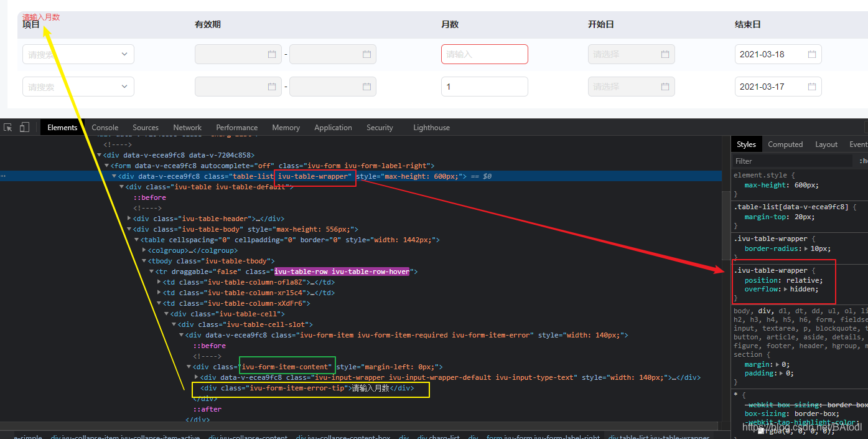Select the Computed sidebar tab

click(785, 144)
